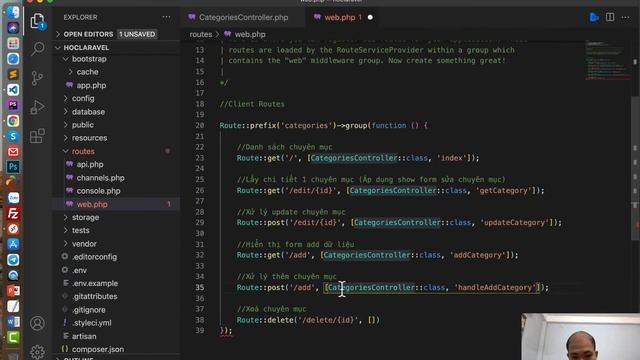Screen dimensions: 640x360
Task: Expand the OPEN EDITORS section
Action: coord(88,34)
